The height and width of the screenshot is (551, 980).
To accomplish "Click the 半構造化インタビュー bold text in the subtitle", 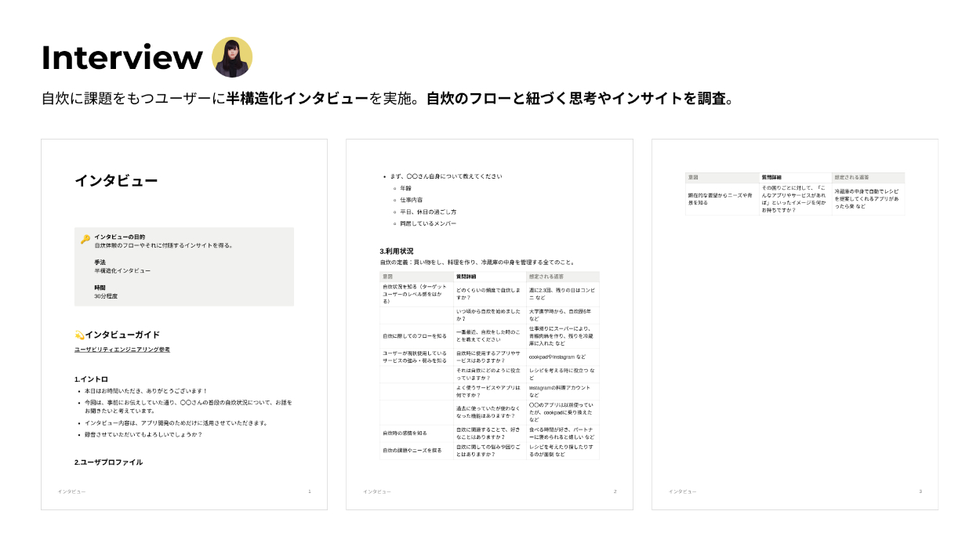I will (x=297, y=99).
